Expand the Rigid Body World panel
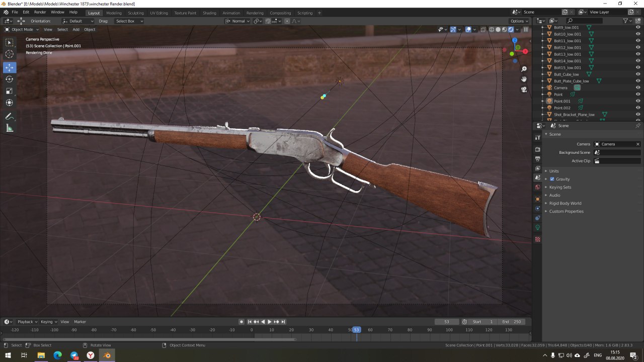The height and width of the screenshot is (362, 644). click(565, 203)
